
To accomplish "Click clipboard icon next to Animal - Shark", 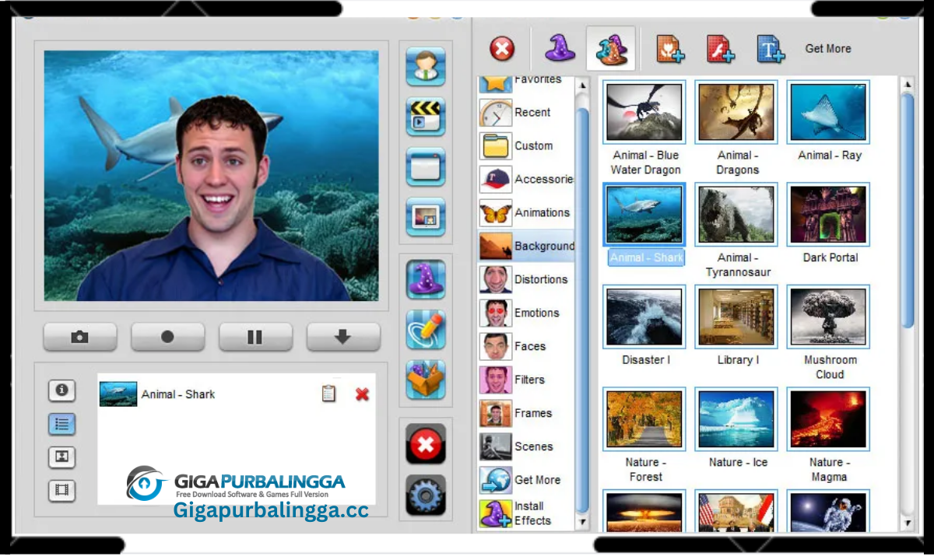I will (328, 394).
